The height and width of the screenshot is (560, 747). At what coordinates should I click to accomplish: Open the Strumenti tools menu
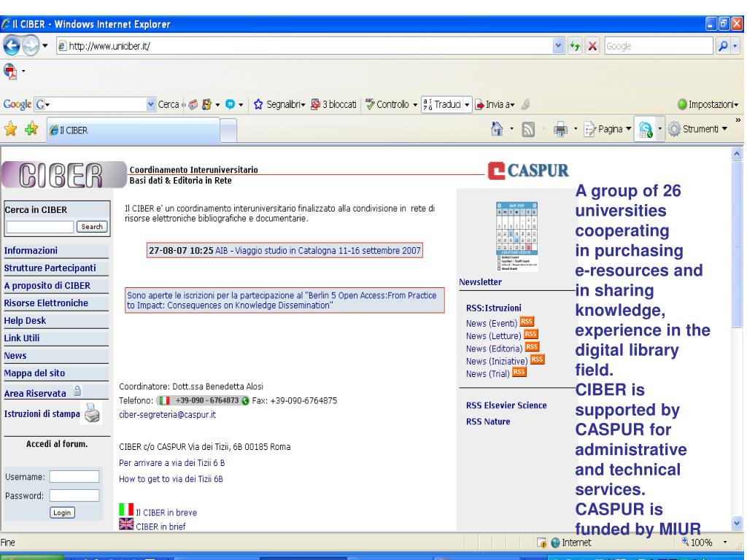click(x=698, y=129)
